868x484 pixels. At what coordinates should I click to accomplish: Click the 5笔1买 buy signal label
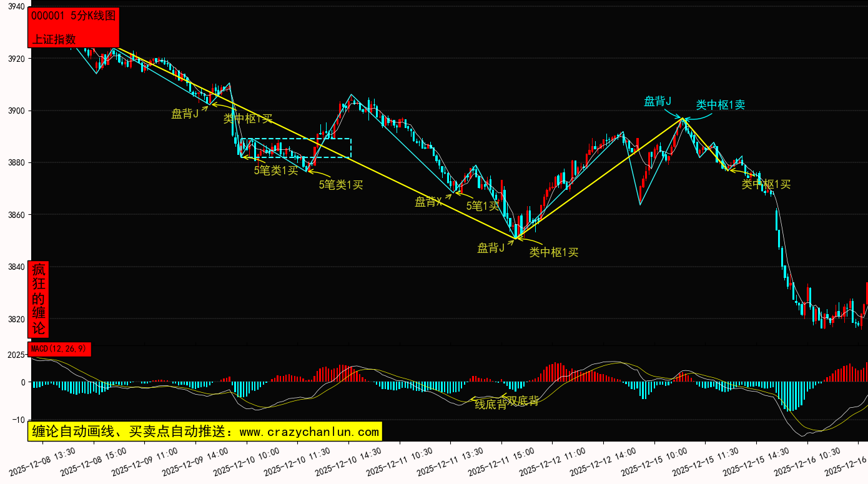[x=483, y=205]
